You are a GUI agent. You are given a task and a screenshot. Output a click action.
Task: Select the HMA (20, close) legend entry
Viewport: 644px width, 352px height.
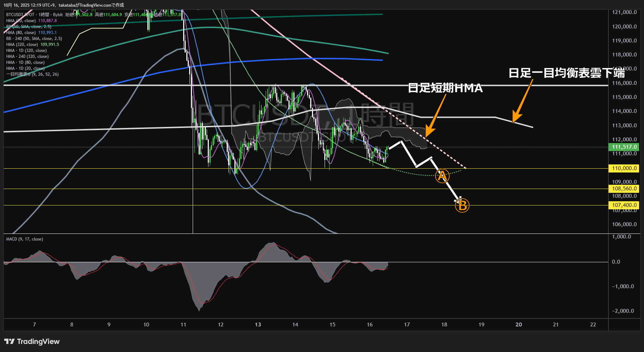21,21
